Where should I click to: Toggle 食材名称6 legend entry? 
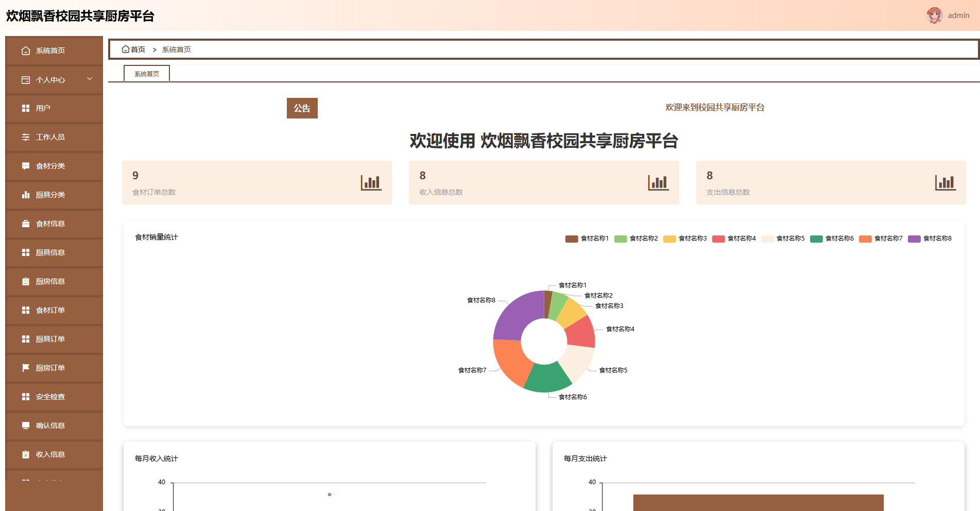point(832,239)
